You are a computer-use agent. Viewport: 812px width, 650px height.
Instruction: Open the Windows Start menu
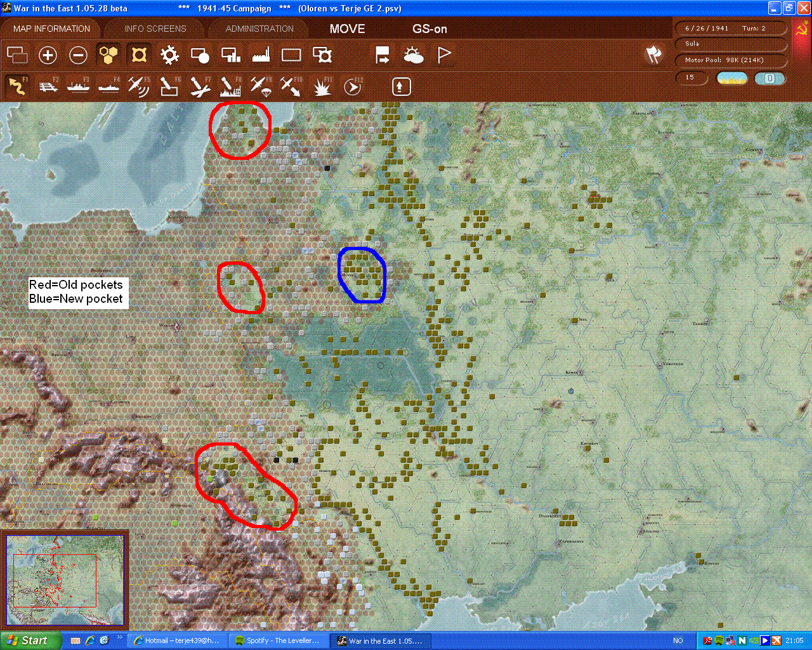click(x=30, y=640)
